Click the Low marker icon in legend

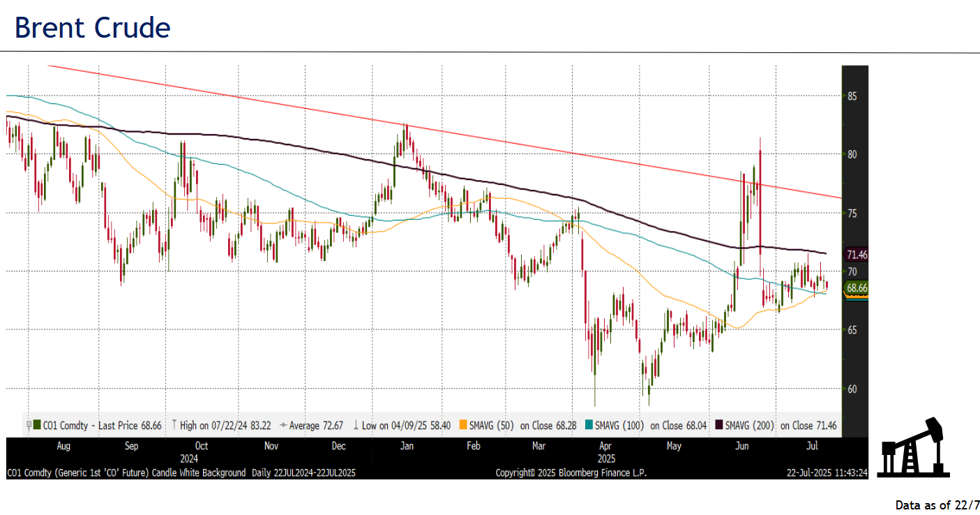[355, 425]
